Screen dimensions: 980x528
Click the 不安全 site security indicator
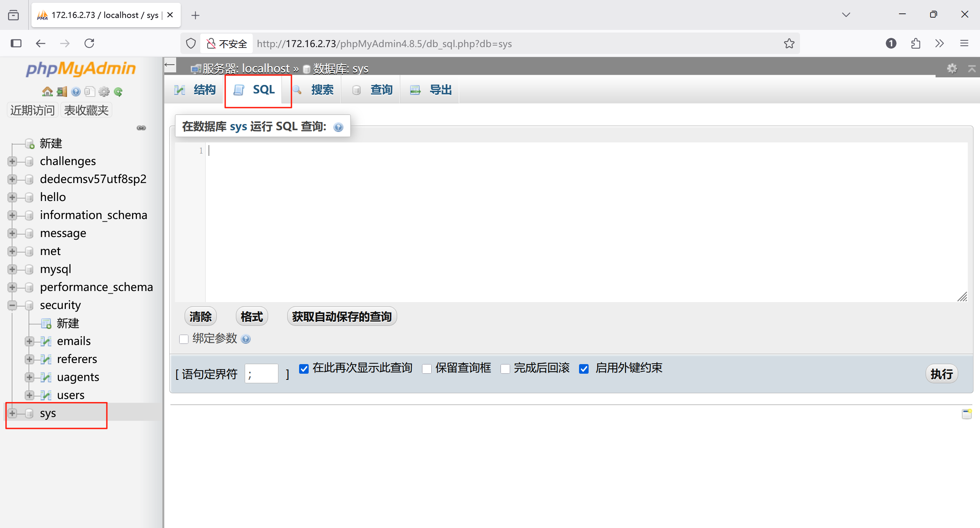(x=227, y=44)
